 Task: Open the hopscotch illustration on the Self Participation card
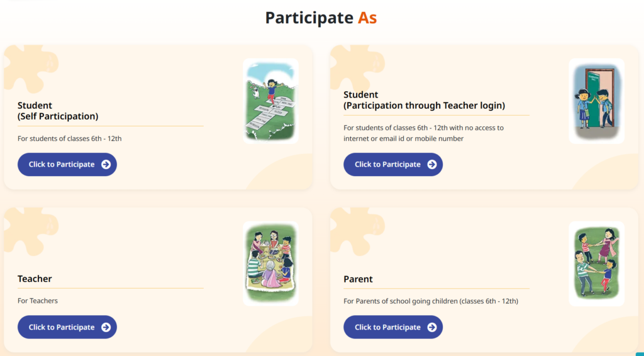click(270, 101)
